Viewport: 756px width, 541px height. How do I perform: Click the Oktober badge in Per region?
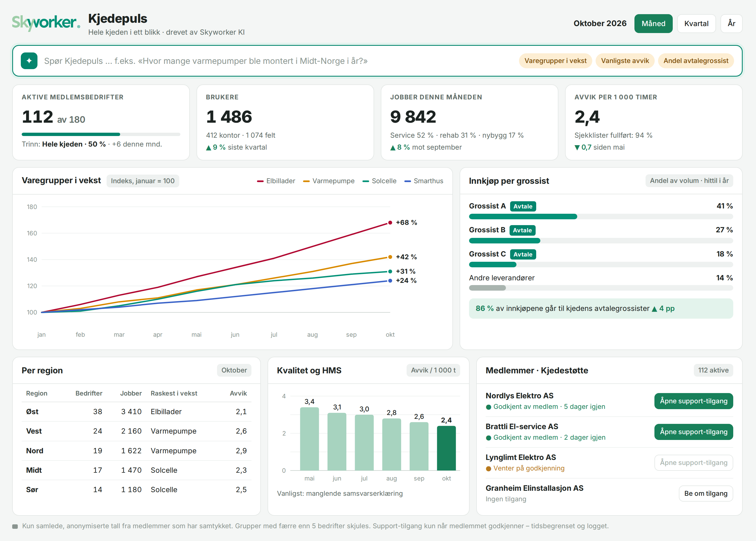point(234,370)
